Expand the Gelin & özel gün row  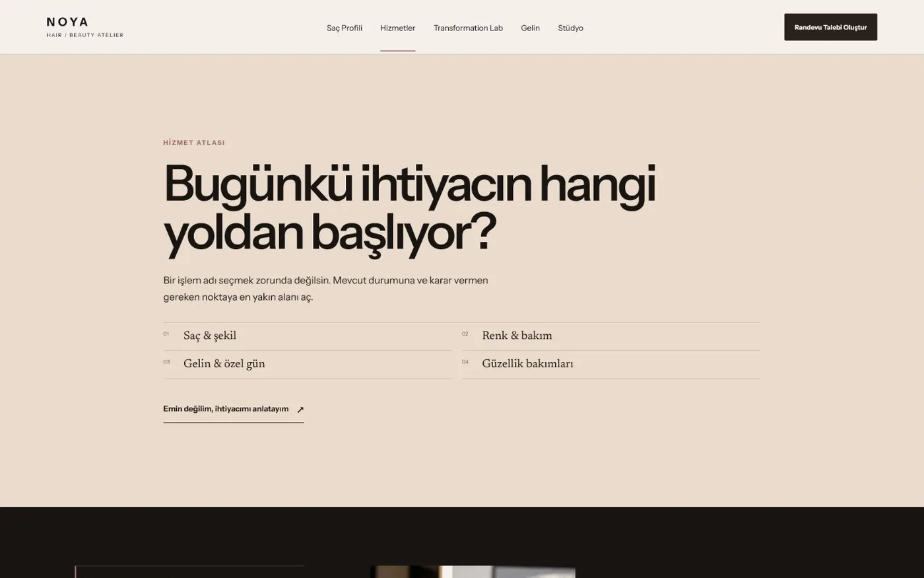point(308,364)
